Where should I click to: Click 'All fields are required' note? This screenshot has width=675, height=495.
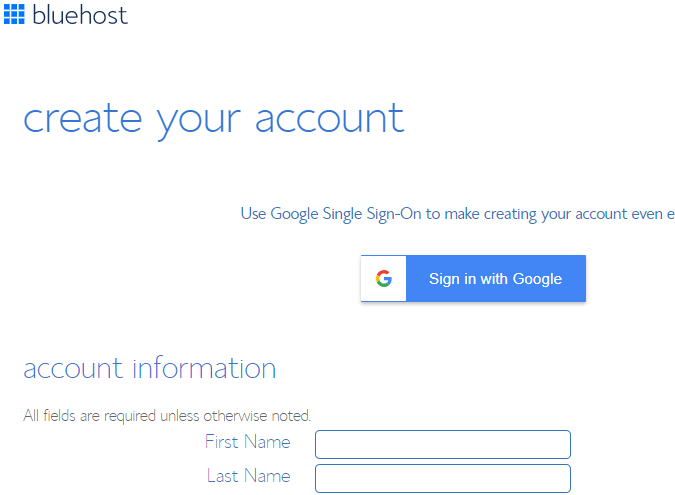tap(167, 416)
